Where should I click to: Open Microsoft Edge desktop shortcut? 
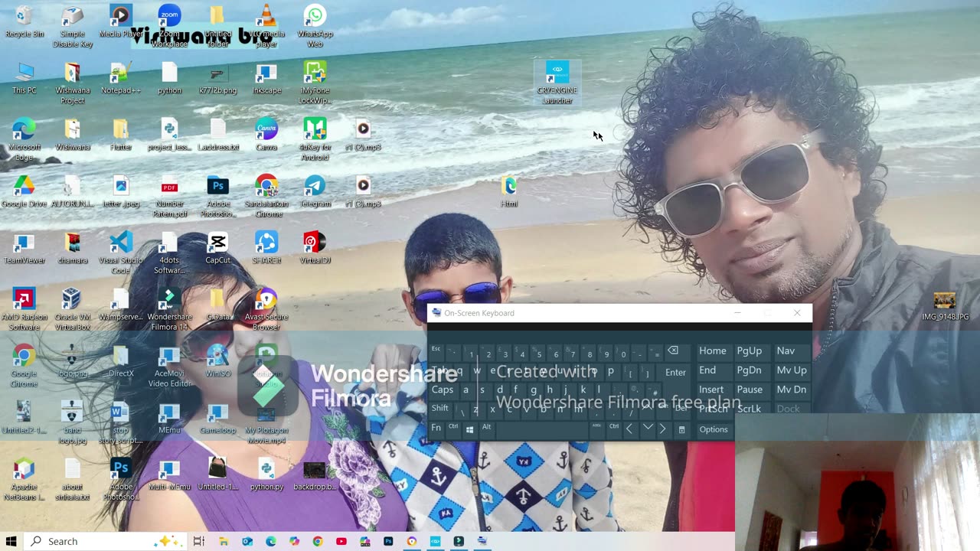[x=24, y=139]
